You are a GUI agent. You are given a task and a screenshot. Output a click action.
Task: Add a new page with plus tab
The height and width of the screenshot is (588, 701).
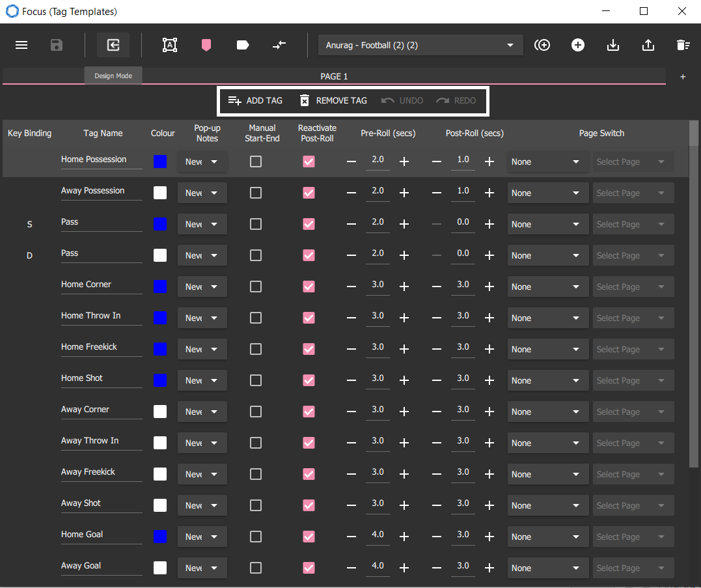[x=683, y=77]
